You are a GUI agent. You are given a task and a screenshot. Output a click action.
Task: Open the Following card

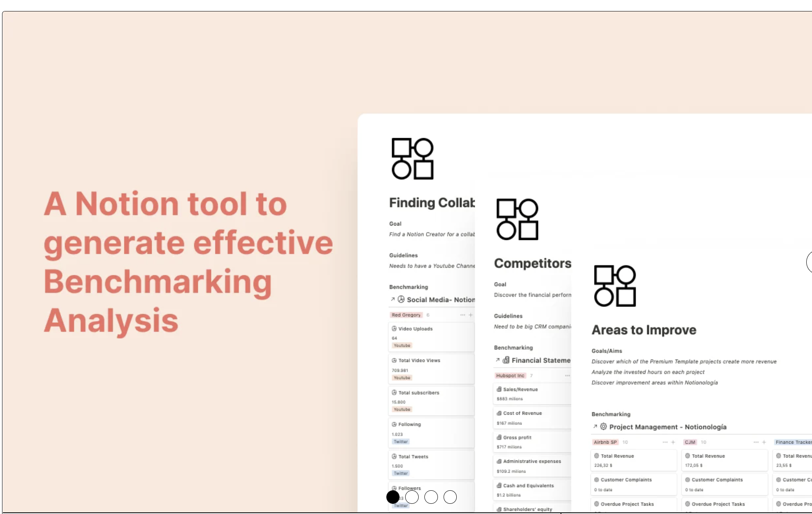pos(431,433)
